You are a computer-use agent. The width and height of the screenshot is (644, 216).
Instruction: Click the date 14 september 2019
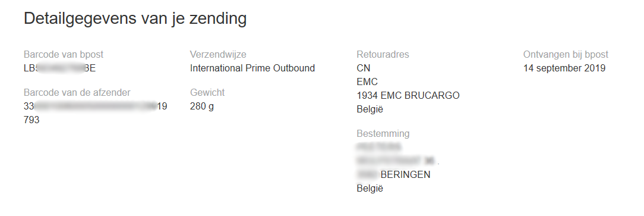564,68
